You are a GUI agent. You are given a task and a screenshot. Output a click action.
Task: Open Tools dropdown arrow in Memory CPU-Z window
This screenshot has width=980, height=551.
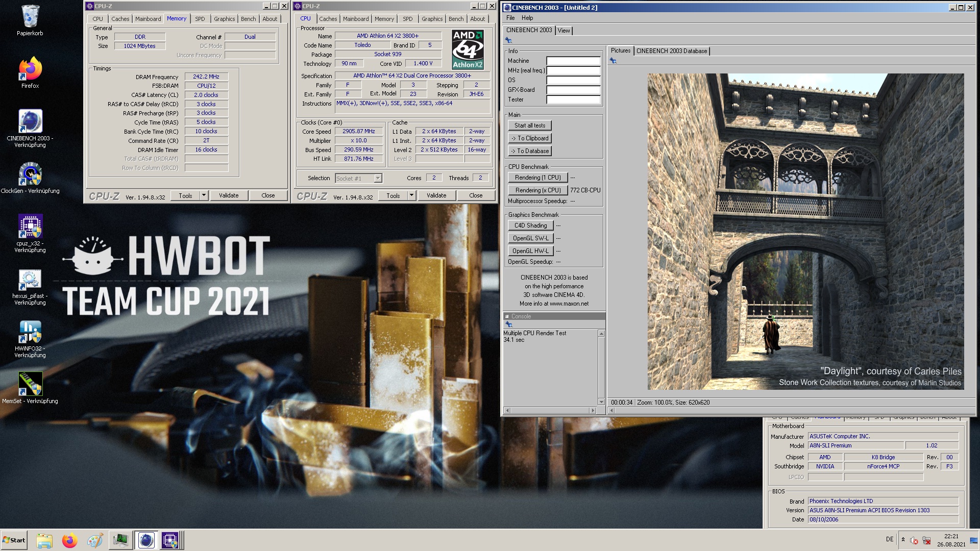pos(204,195)
